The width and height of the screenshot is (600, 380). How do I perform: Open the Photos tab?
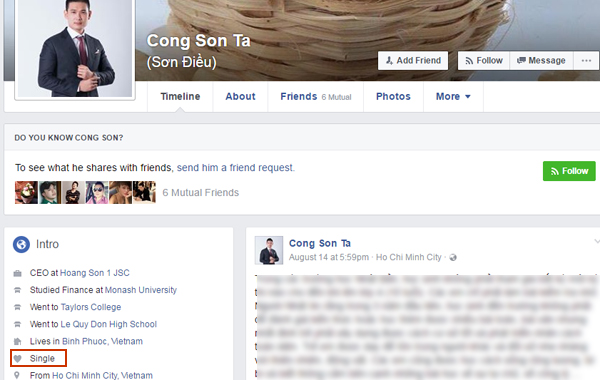(393, 96)
